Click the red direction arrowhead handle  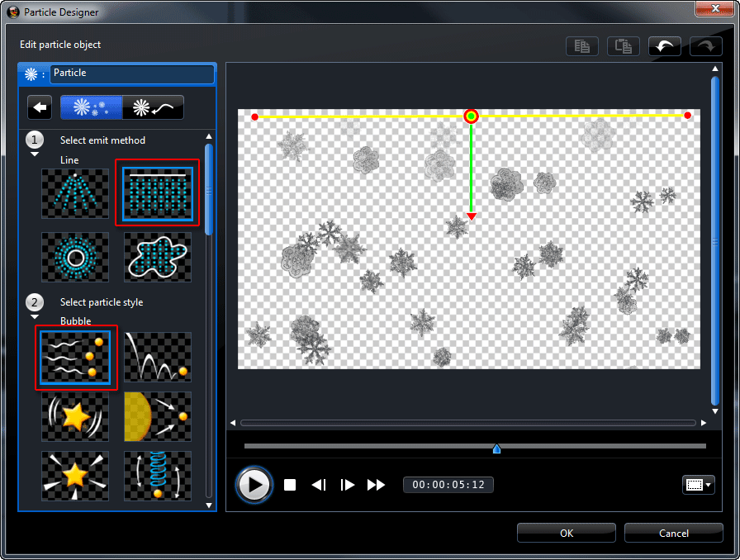[x=472, y=216]
